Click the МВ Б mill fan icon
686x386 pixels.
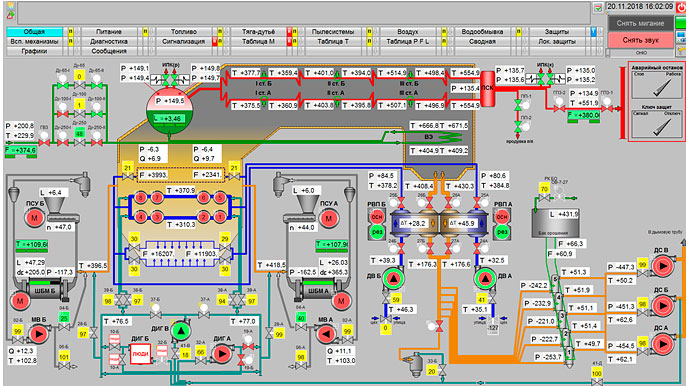click(x=38, y=334)
